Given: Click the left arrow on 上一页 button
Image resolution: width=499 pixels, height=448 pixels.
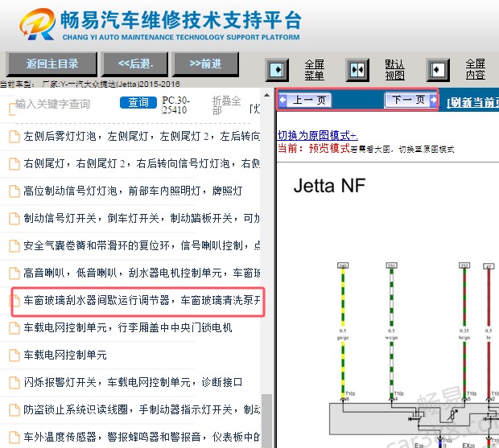Looking at the screenshot, I should tap(283, 100).
